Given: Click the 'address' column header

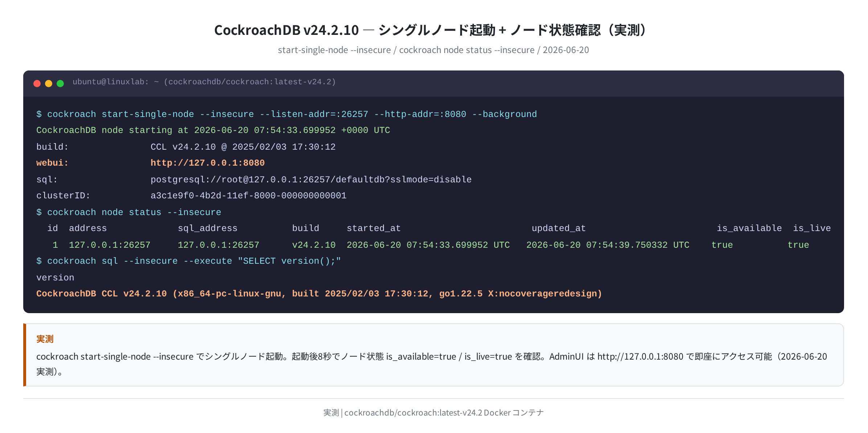Looking at the screenshot, I should click(x=88, y=228).
